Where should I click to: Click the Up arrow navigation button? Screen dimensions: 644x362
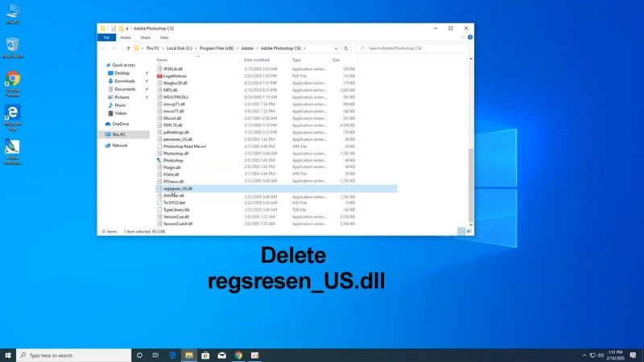(x=128, y=48)
